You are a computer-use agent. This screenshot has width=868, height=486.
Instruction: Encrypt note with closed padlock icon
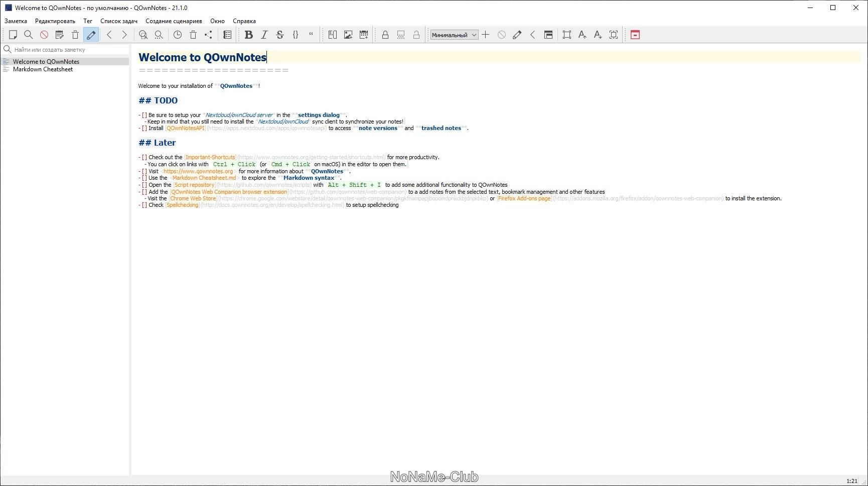click(x=385, y=35)
